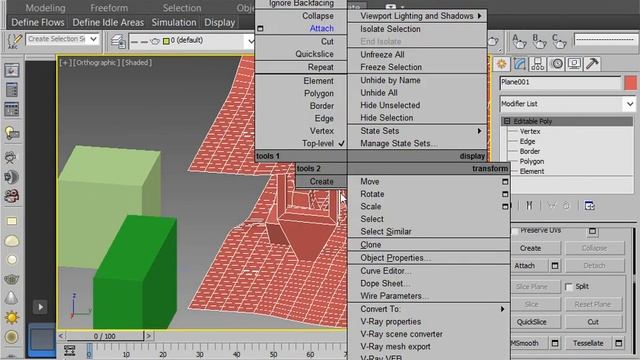Open Rotate transform settings box

[x=505, y=194]
